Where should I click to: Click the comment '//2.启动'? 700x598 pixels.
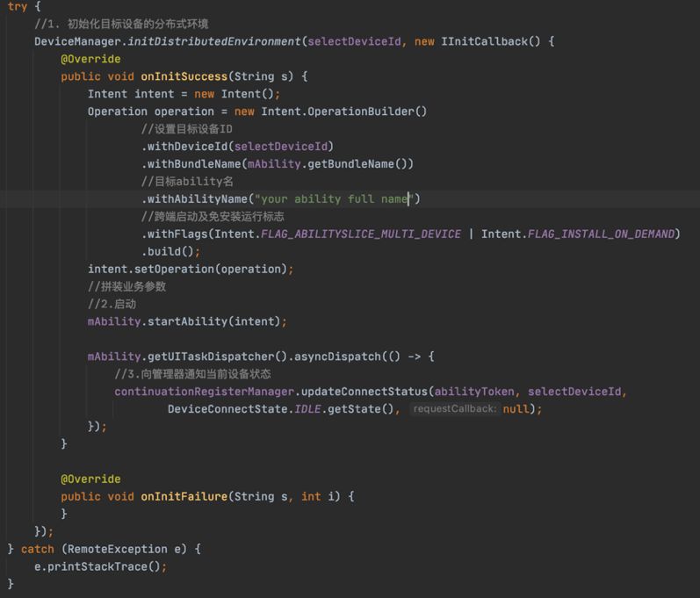coord(112,304)
